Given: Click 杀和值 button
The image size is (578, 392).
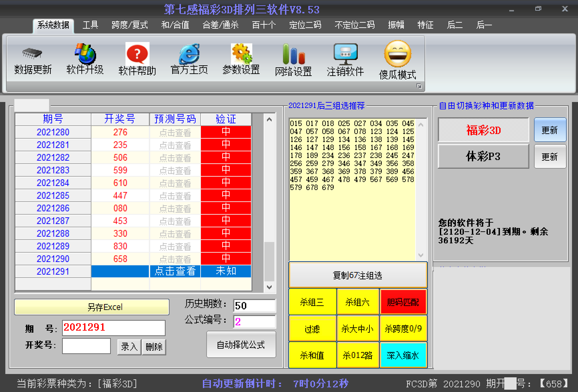Looking at the screenshot, I should pyautogui.click(x=312, y=355).
